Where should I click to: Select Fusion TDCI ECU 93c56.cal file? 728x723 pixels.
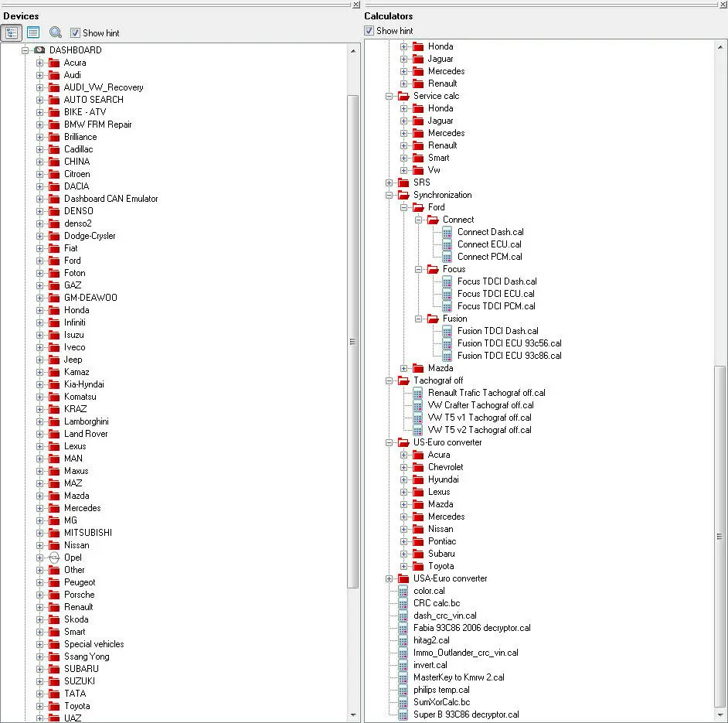point(509,343)
